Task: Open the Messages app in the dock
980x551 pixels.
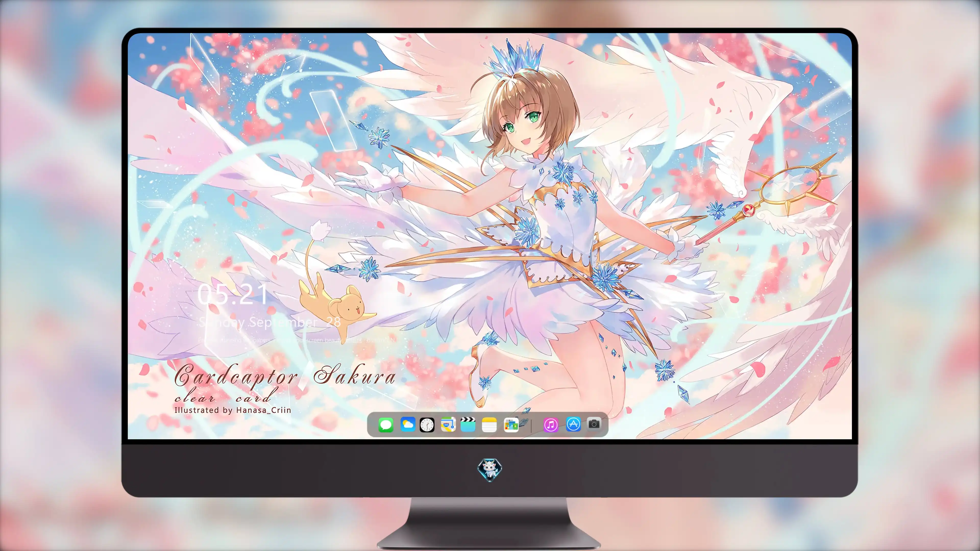Action: coord(386,425)
